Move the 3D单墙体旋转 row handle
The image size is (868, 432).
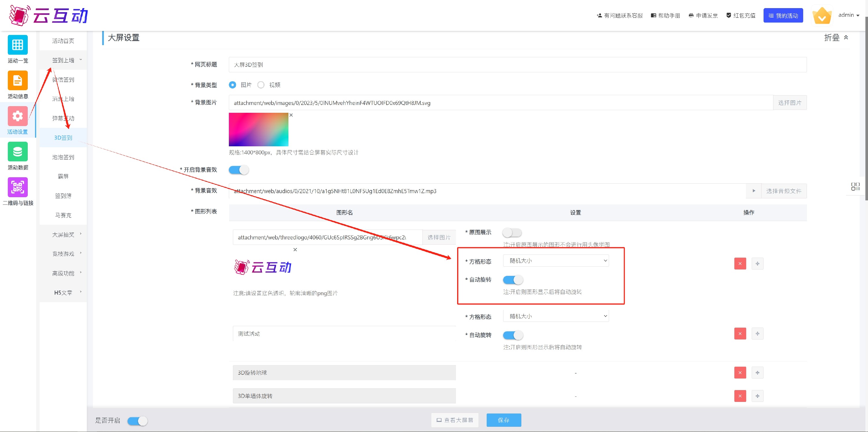pos(757,396)
